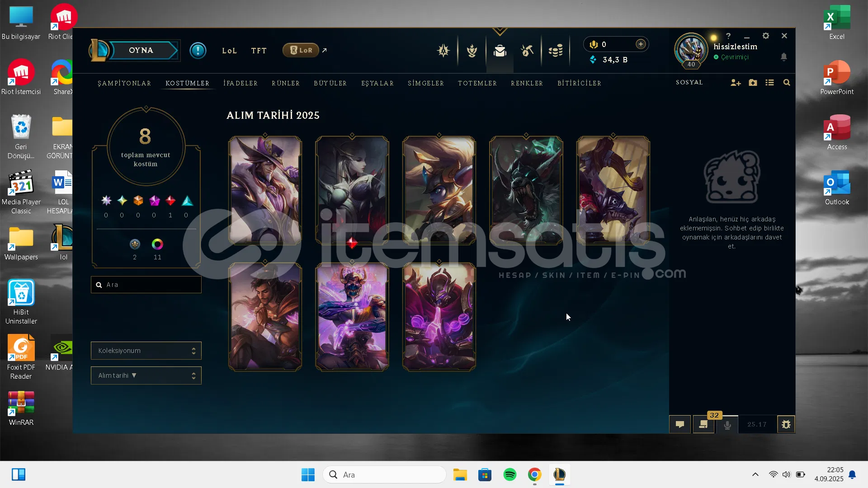868x488 pixels.
Task: Click the white ultimate gem rarity icon
Action: coord(106,201)
